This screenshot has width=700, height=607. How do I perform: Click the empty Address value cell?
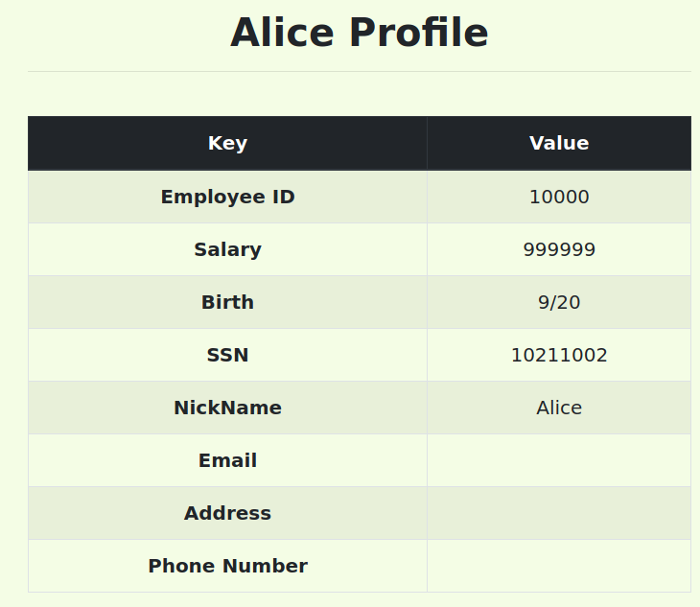pyautogui.click(x=559, y=514)
